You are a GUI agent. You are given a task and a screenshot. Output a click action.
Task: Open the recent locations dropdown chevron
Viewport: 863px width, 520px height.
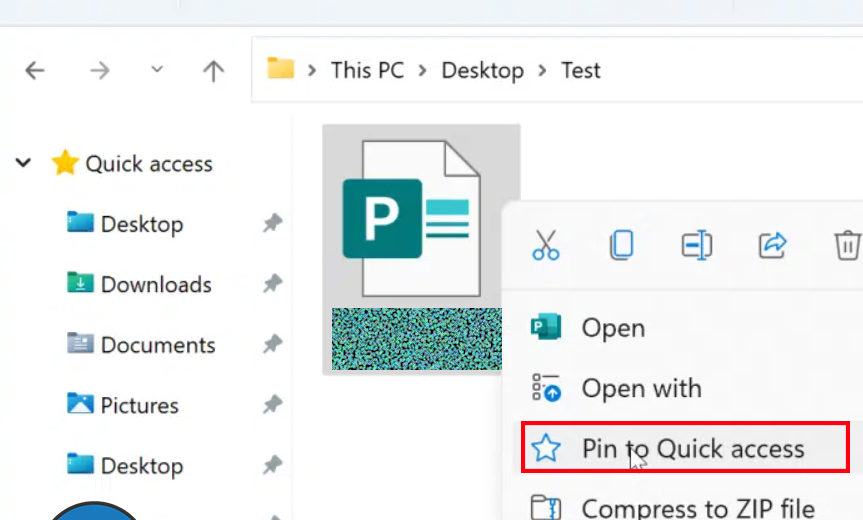coord(157,70)
